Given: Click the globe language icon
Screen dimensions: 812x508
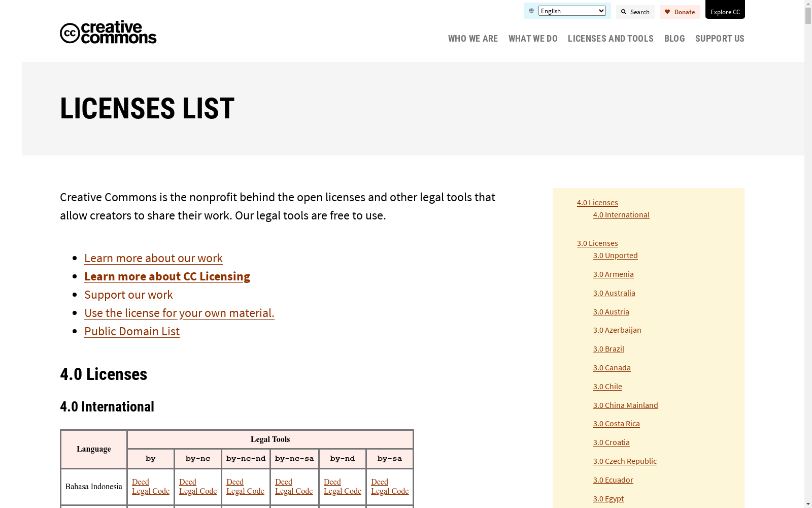Looking at the screenshot, I should tap(531, 11).
